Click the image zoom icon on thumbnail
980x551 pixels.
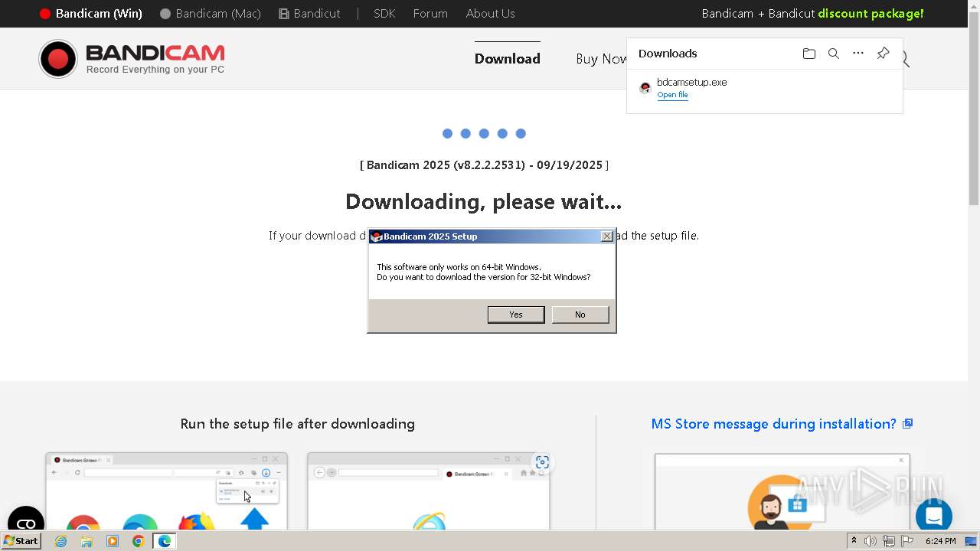pyautogui.click(x=542, y=462)
